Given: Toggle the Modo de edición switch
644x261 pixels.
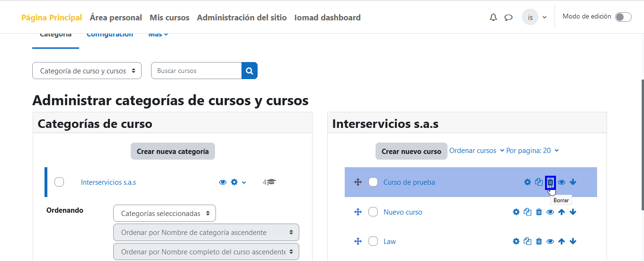Looking at the screenshot, I should (x=623, y=17).
